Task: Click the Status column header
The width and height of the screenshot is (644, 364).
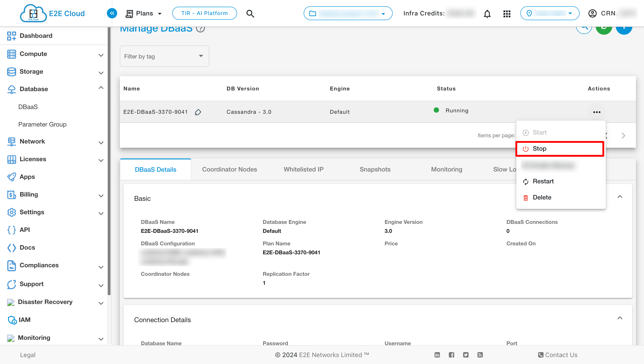Action: [446, 89]
